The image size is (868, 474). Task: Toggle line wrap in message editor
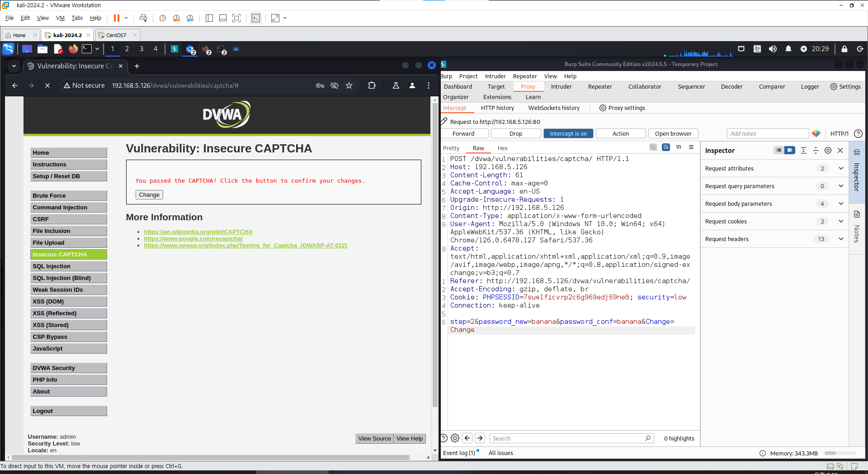(x=666, y=147)
